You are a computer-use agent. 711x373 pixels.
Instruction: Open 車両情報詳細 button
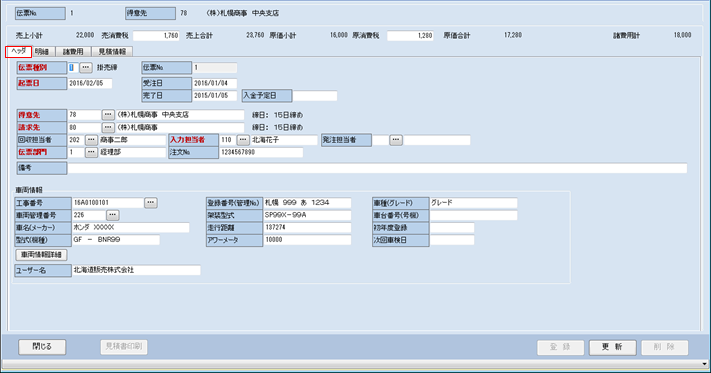point(41,255)
